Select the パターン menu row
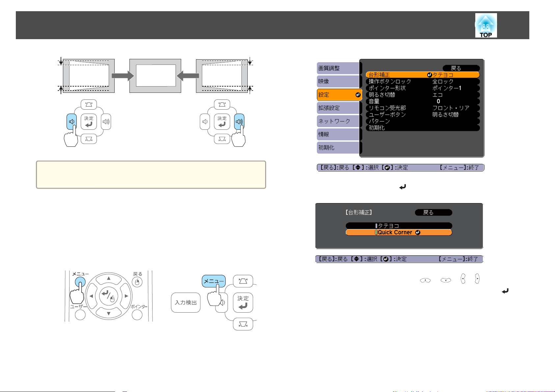Screen dimensions: 555x392 coord(423,121)
